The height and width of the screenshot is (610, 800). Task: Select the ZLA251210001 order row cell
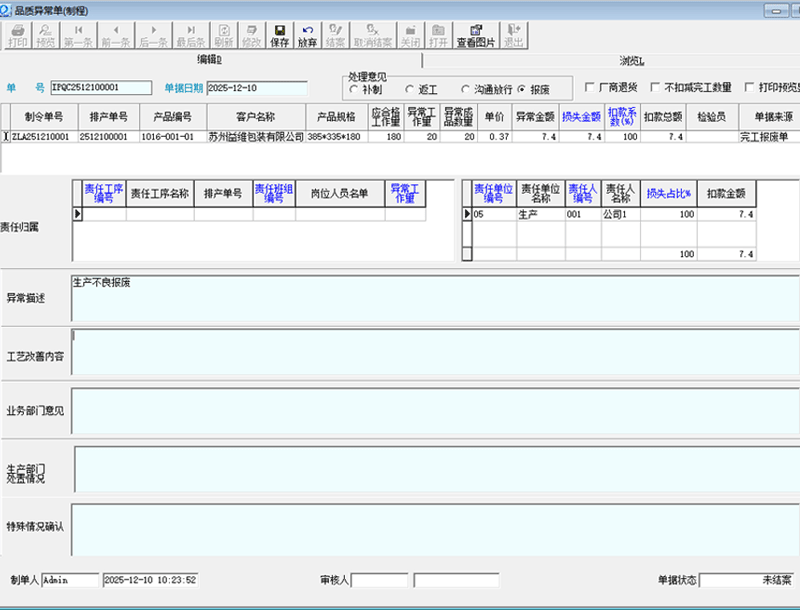pos(41,137)
